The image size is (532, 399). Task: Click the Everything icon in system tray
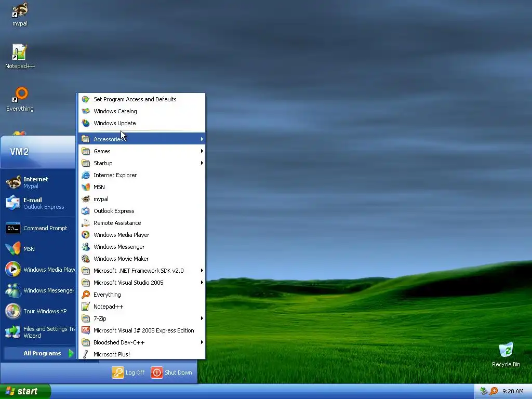pyautogui.click(x=494, y=391)
